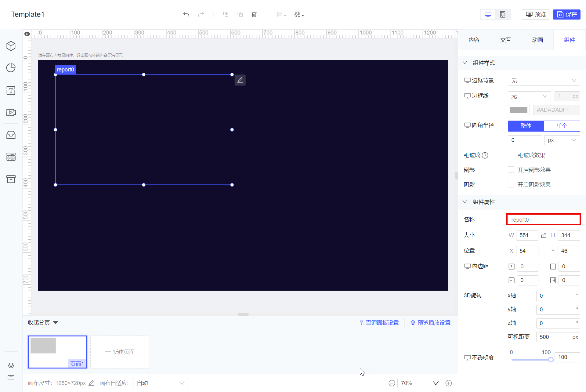Open the media video component panel
The height and width of the screenshot is (392, 586).
(11, 112)
